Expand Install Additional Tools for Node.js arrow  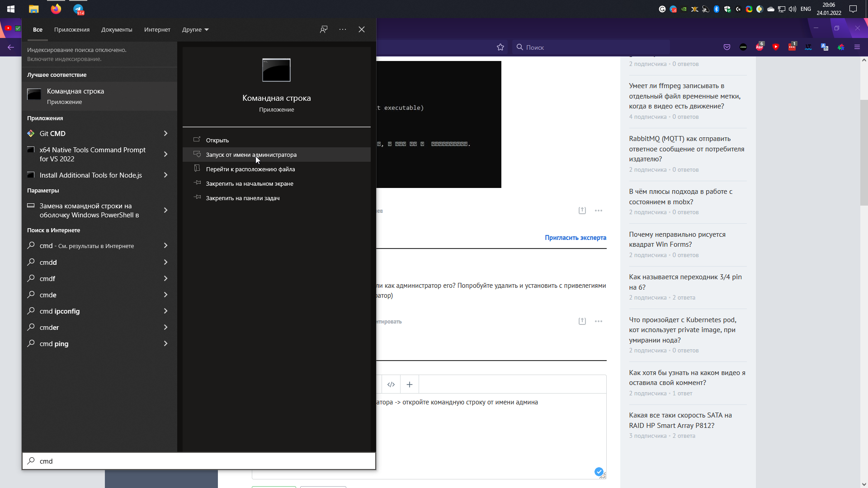(165, 175)
